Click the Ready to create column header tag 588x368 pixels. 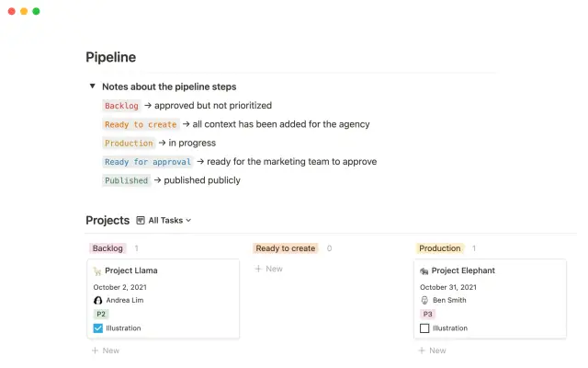(286, 248)
